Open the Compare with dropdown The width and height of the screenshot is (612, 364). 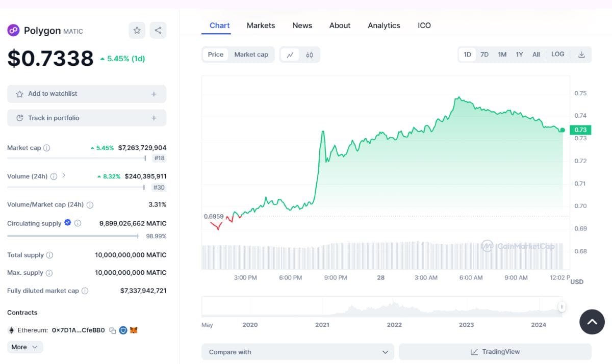[298, 352]
